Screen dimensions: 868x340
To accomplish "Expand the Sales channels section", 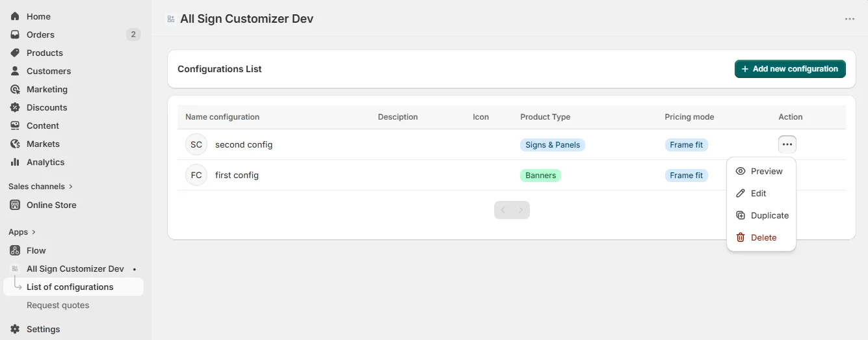I will (x=40, y=187).
